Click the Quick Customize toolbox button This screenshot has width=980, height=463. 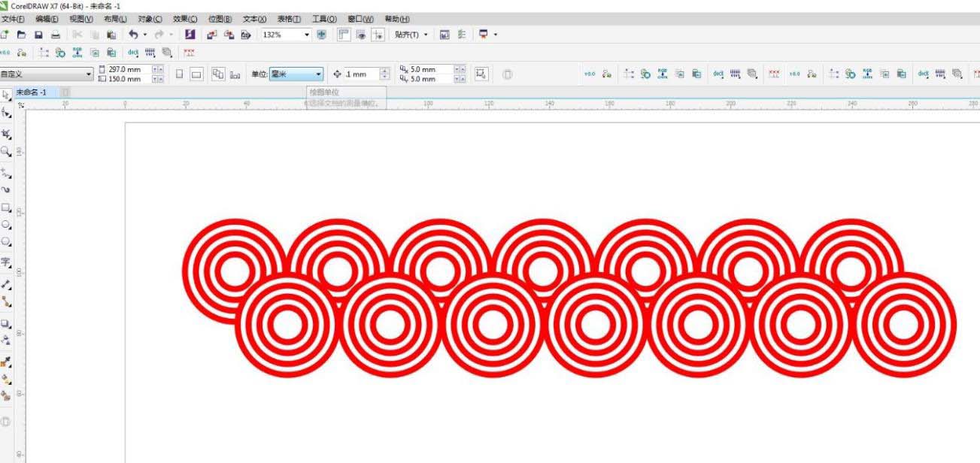click(x=6, y=422)
